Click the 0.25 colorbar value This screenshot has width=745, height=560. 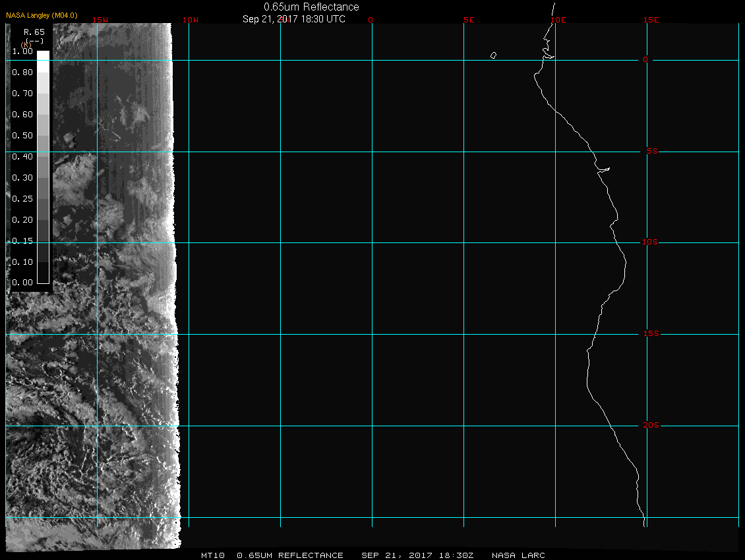pos(22,198)
